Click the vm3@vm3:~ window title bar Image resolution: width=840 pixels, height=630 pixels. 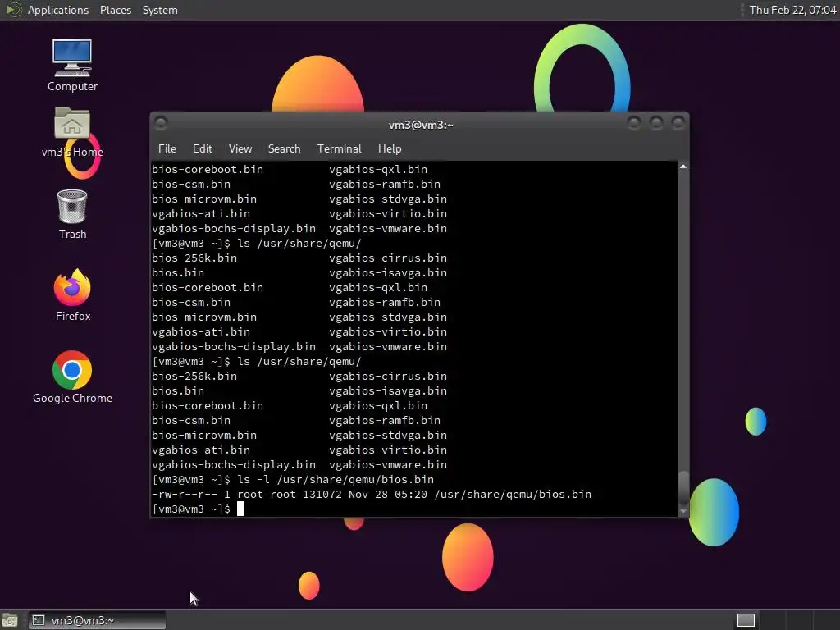click(421, 125)
